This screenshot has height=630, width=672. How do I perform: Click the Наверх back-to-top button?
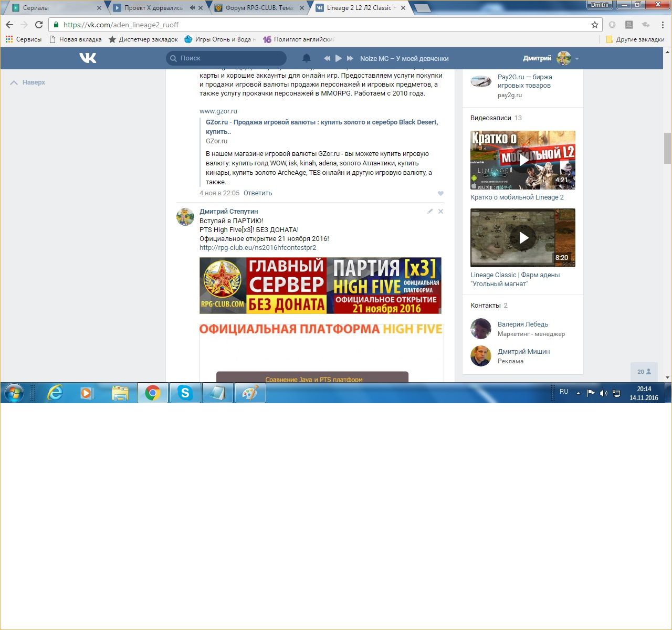tap(28, 82)
